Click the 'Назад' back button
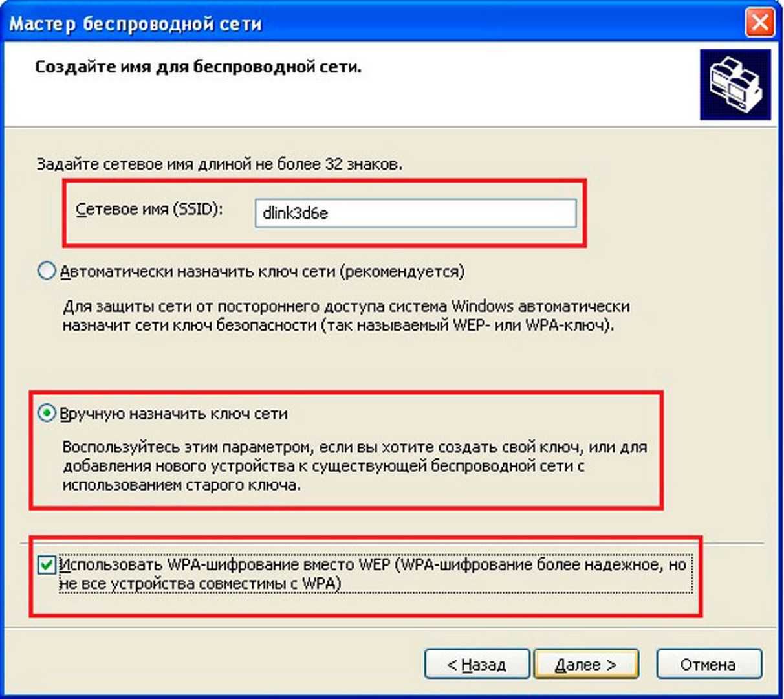 [x=477, y=664]
